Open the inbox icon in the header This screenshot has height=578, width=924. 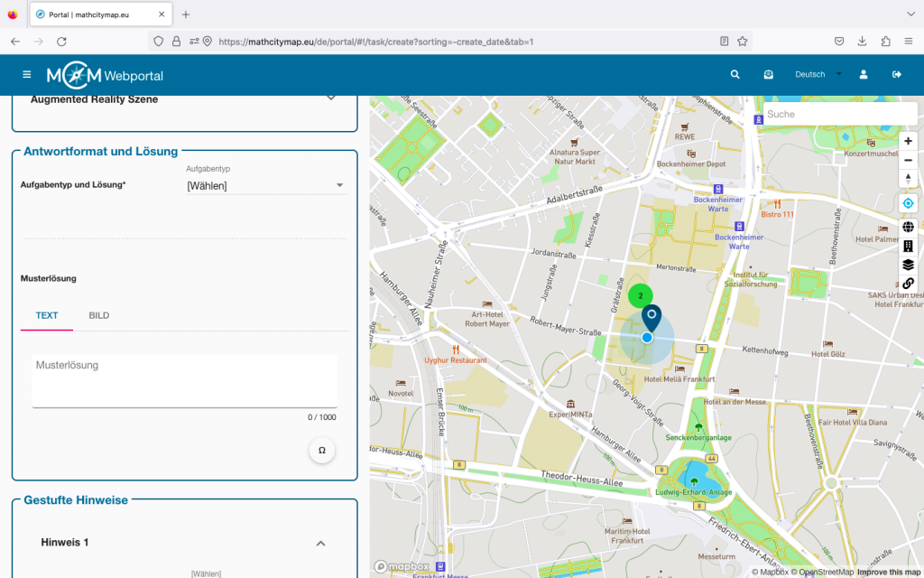tap(768, 75)
